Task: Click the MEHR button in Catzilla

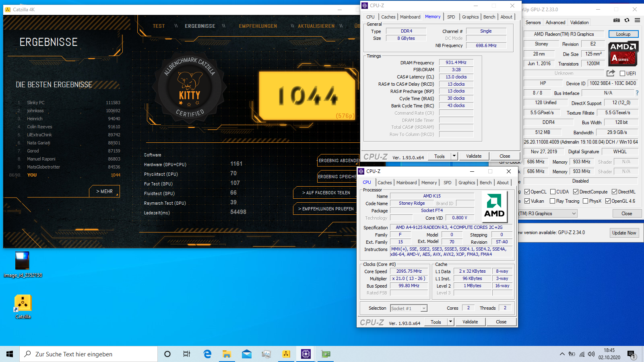Action: (x=105, y=191)
